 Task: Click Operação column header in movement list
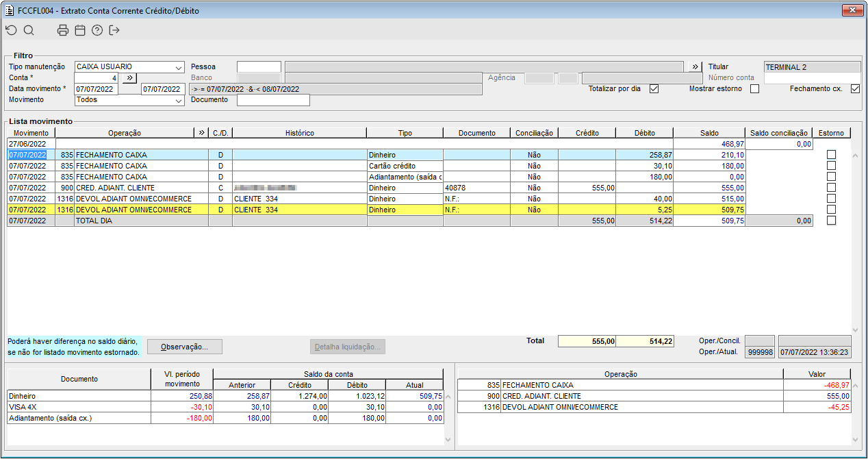(125, 133)
